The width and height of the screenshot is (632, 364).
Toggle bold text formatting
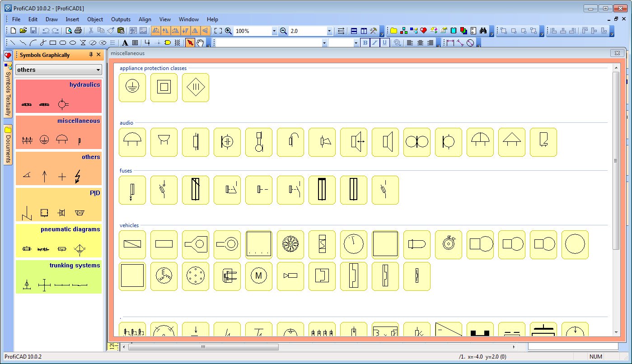365,43
